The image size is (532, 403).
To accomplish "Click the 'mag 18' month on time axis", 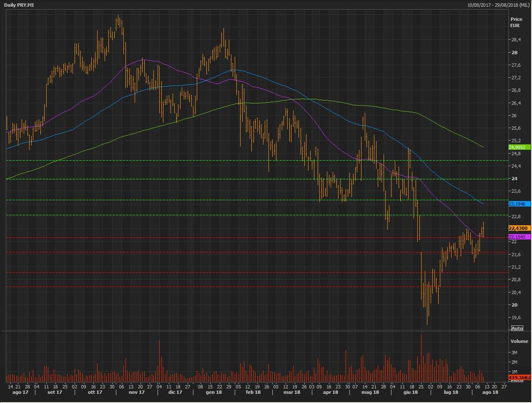I will coord(370,392).
